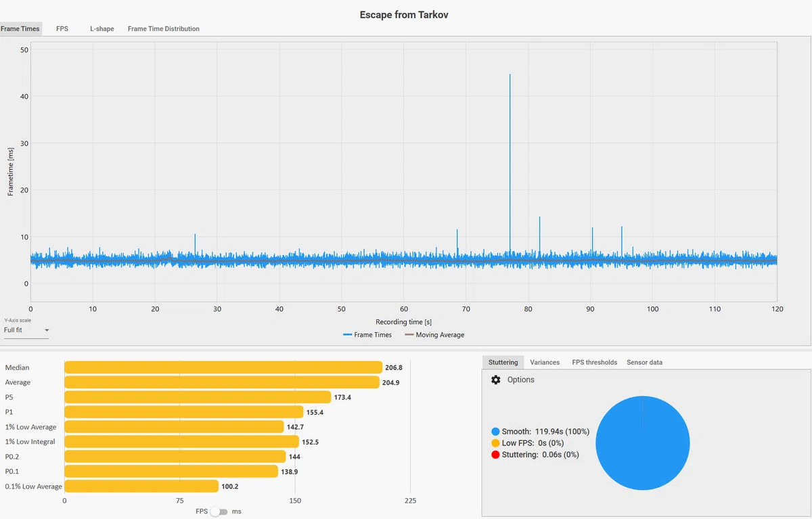The width and height of the screenshot is (812, 519).
Task: Open the FPS thresholds tab
Action: coord(595,362)
